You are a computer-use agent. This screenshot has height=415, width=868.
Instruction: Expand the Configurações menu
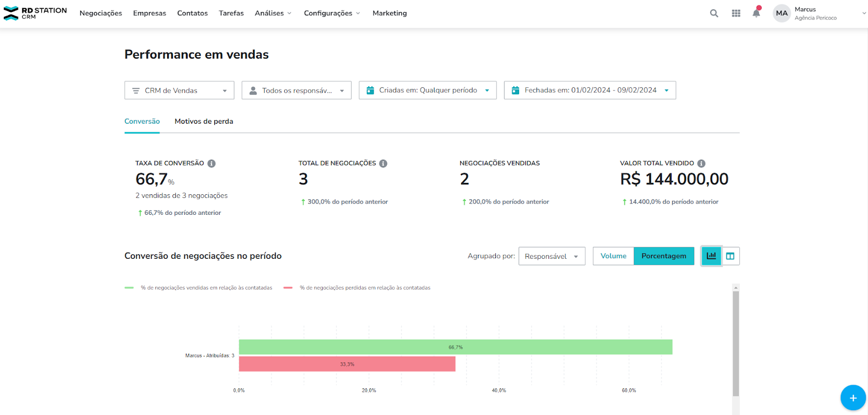coord(331,13)
